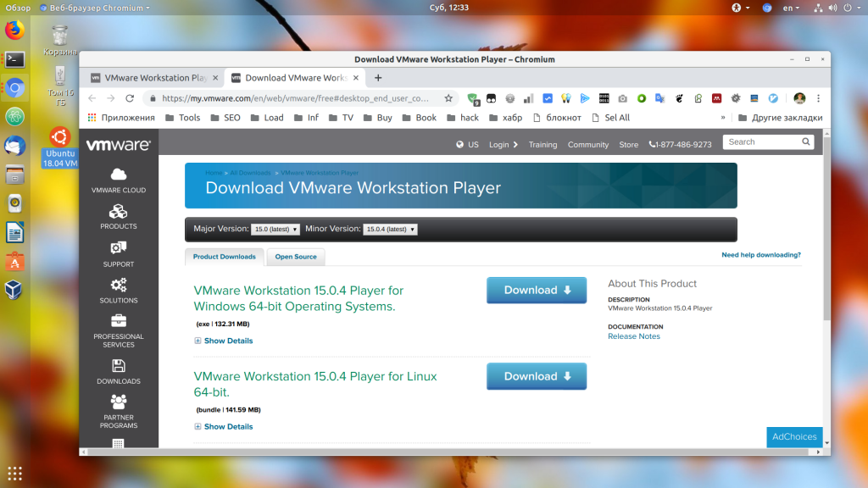Image resolution: width=868 pixels, height=488 pixels.
Task: Expand Show Details for the Linux 64-bit Player
Action: click(224, 426)
